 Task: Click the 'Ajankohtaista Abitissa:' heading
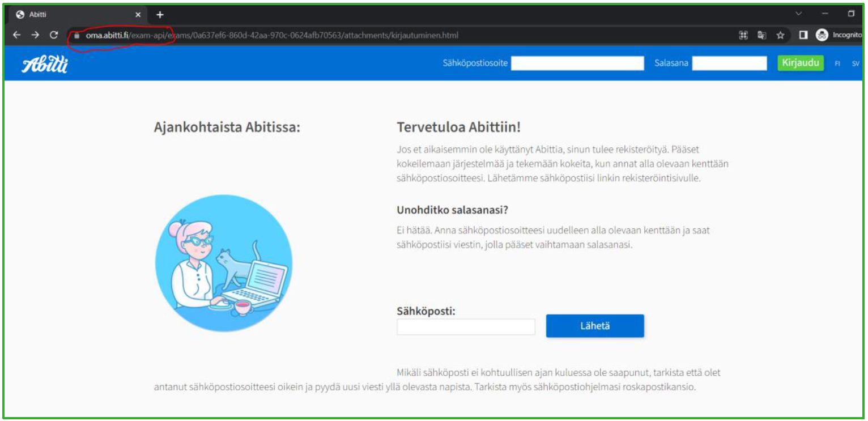point(227,127)
